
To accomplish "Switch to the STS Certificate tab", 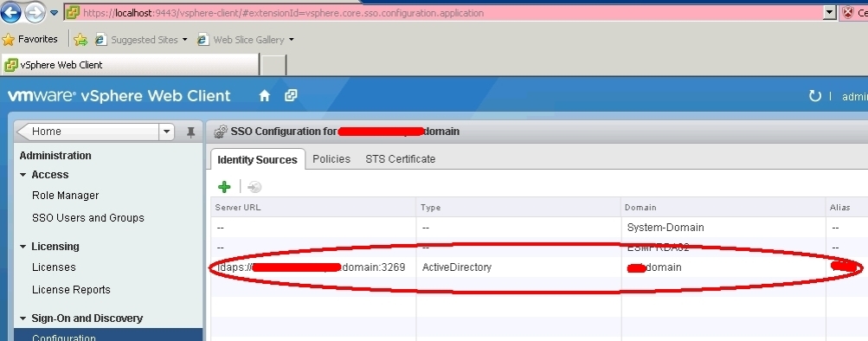I will coord(400,159).
